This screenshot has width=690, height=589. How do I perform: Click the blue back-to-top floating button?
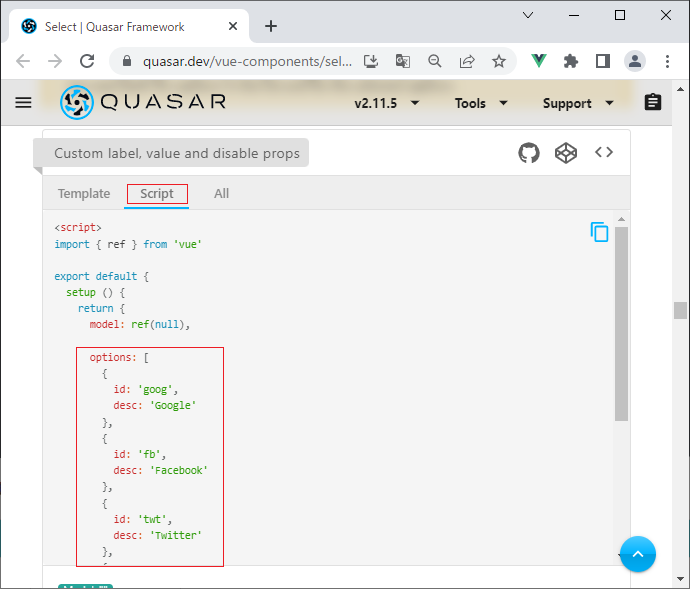pos(638,554)
